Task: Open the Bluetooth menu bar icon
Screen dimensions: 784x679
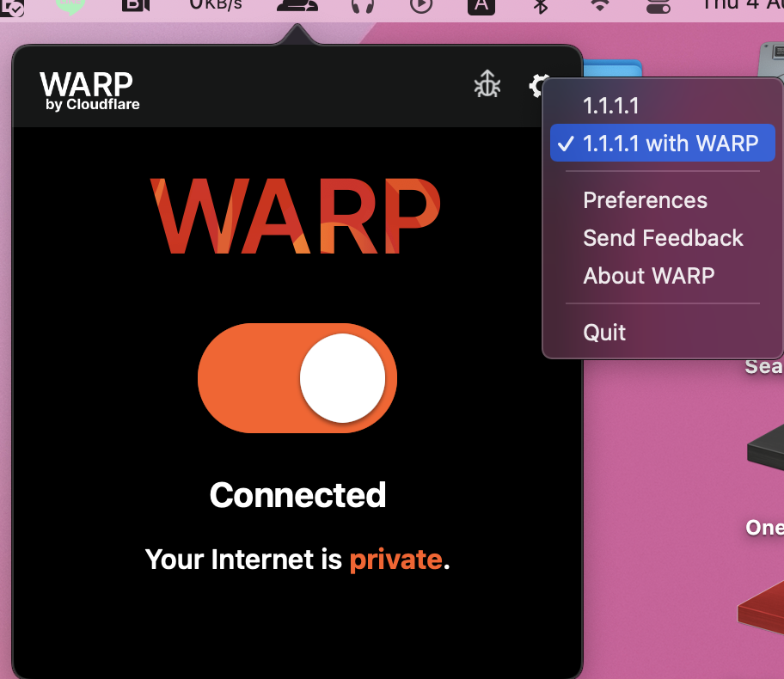Action: coord(541,5)
